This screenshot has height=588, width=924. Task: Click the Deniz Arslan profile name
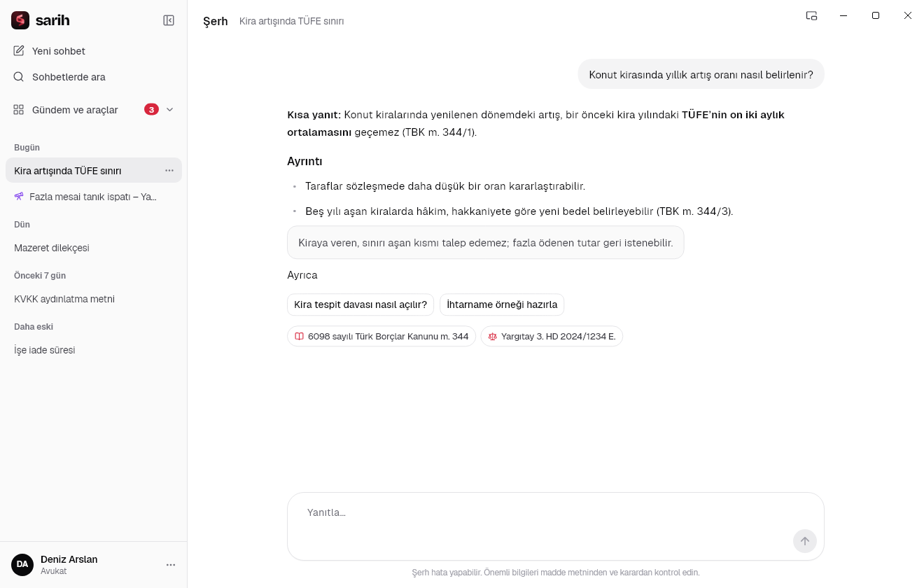69,559
